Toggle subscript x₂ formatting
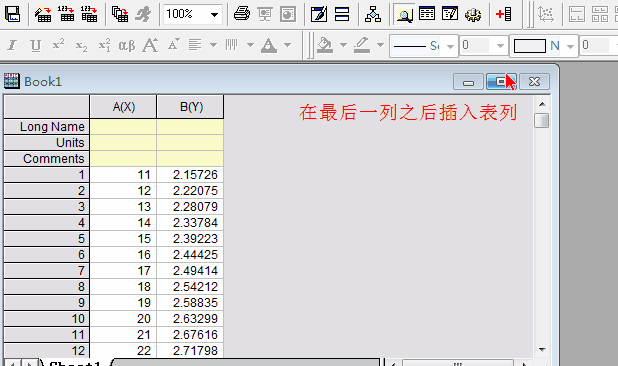 point(81,46)
